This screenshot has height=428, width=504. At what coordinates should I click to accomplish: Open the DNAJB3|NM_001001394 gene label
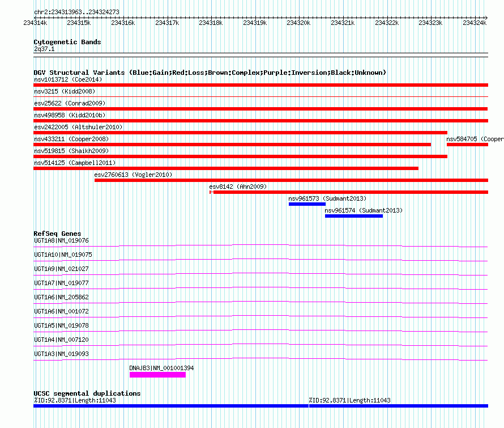coord(162,368)
